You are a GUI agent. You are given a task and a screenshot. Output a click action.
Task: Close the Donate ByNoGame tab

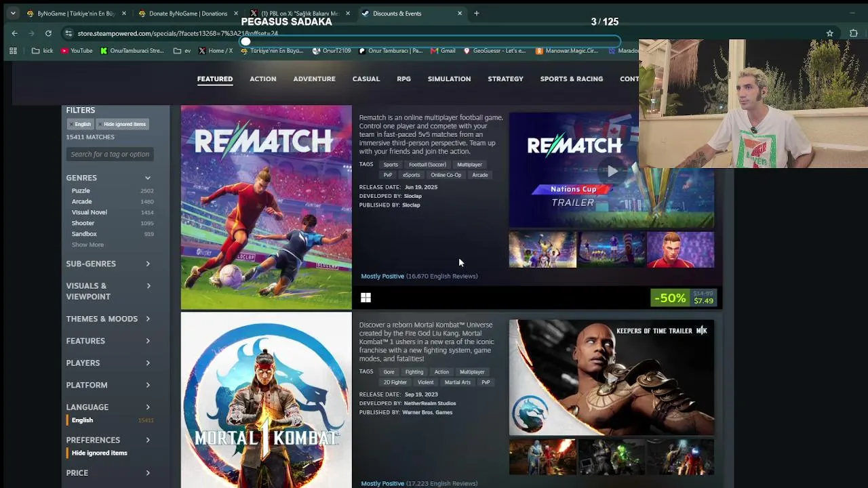236,13
